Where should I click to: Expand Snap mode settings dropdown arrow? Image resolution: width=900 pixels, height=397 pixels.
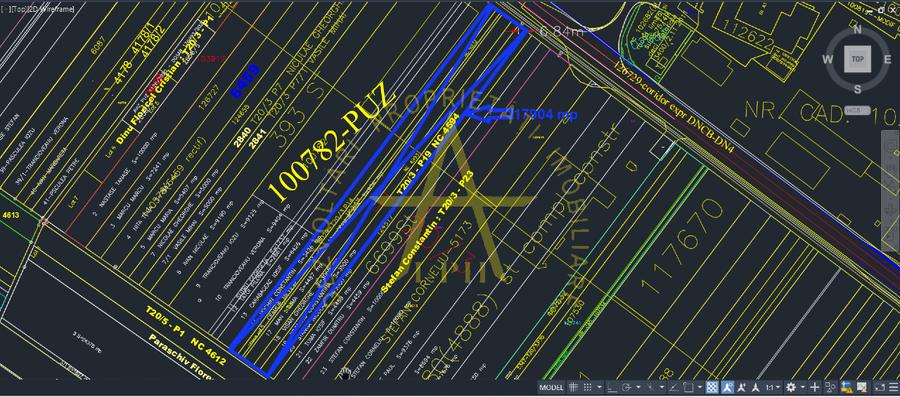point(600,387)
